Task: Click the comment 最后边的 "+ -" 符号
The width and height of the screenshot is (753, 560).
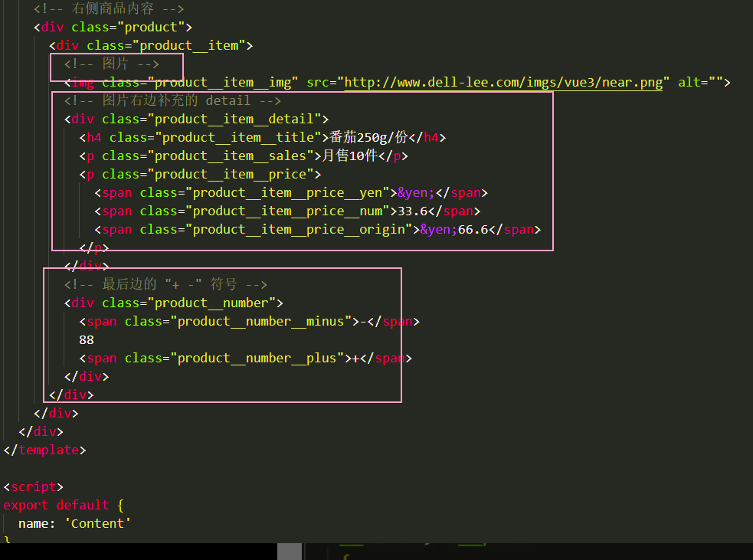Action: (x=165, y=284)
